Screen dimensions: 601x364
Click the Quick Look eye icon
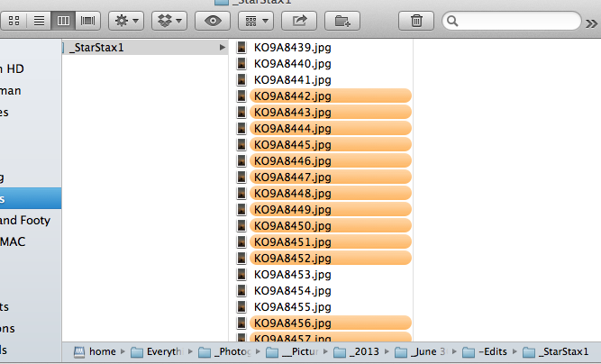coord(214,20)
